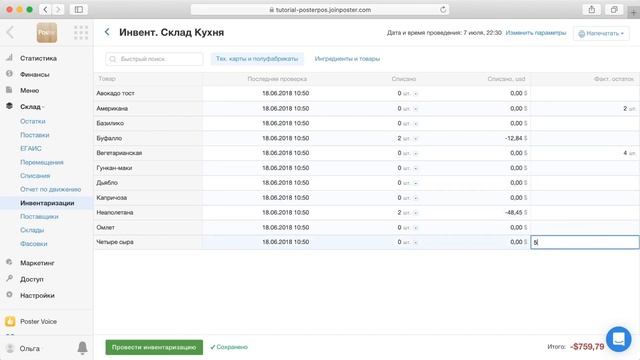
Task: Expand write-off details for Вегетарианская
Action: [416, 153]
